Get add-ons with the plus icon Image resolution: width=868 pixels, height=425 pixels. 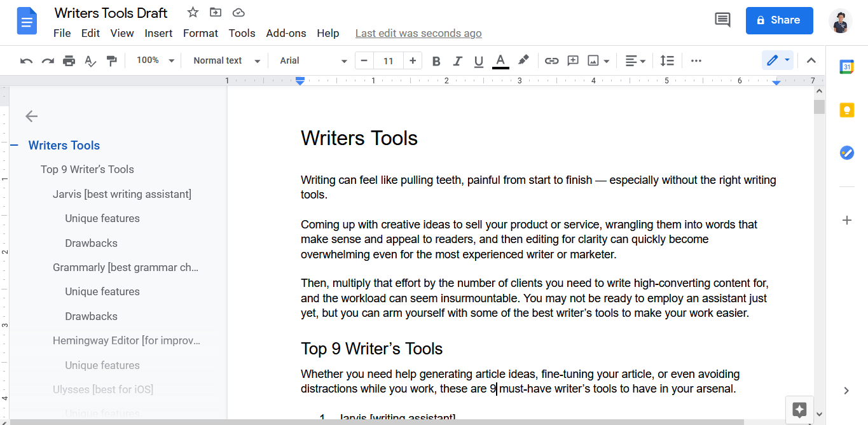846,220
